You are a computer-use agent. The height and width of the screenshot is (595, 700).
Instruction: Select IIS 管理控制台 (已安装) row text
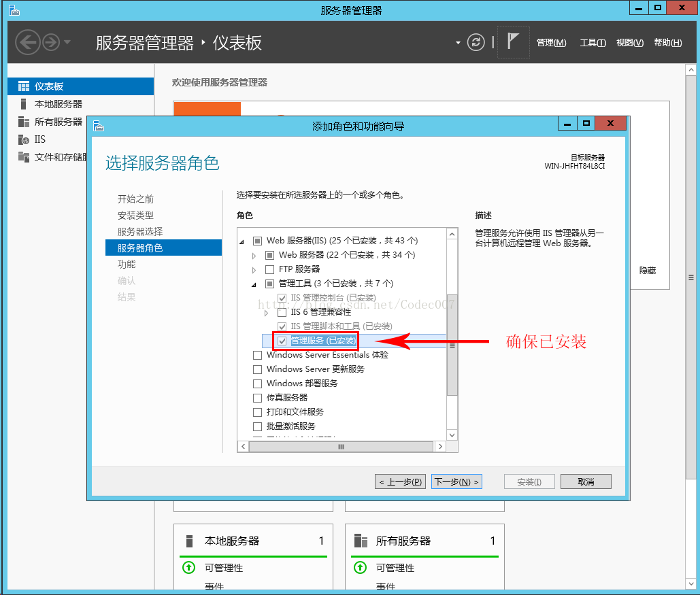click(x=333, y=298)
